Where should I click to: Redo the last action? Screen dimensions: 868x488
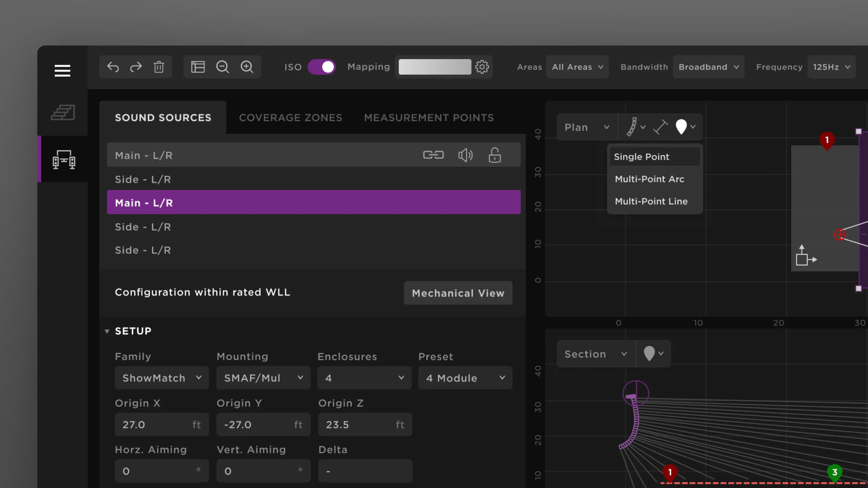click(x=136, y=67)
